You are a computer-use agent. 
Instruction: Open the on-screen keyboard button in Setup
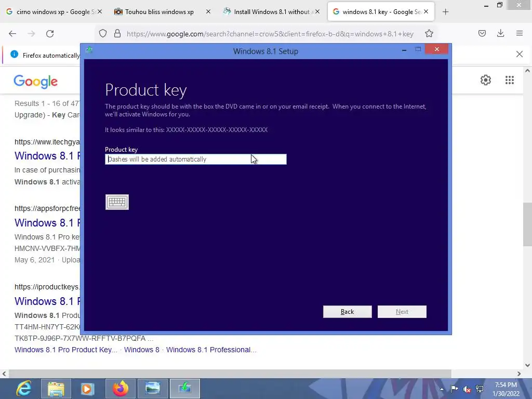coord(117,202)
